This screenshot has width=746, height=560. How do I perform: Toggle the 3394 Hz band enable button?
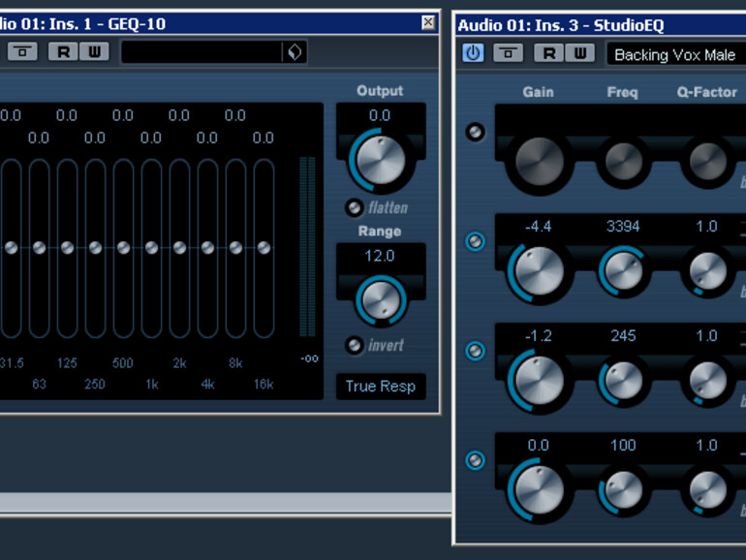476,241
